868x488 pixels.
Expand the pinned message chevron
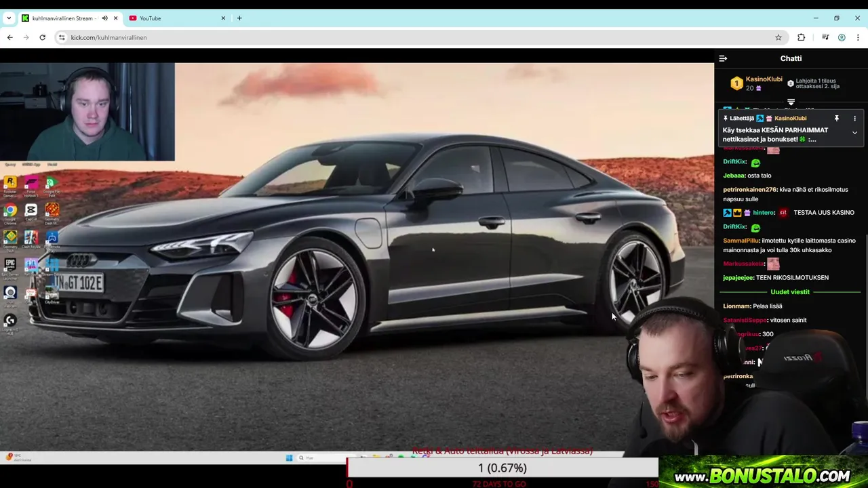pyautogui.click(x=854, y=133)
